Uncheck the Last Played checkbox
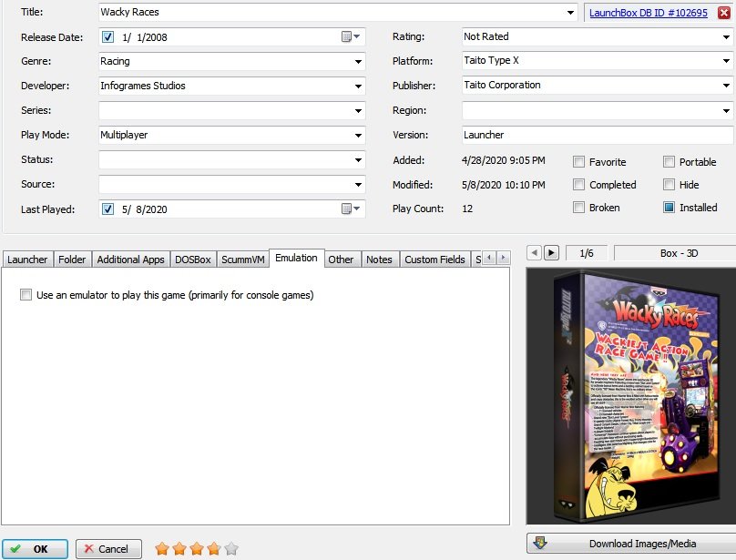Screen dimensions: 736x560 108,209
